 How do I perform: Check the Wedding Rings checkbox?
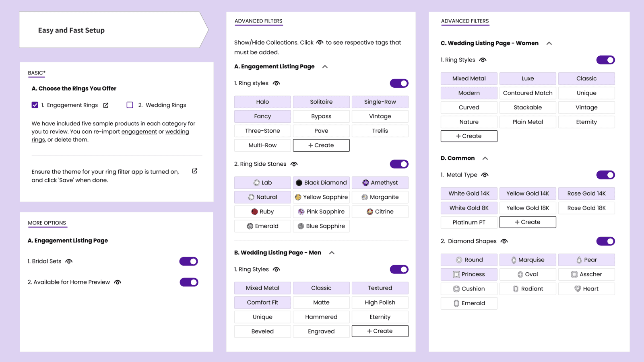[130, 105]
